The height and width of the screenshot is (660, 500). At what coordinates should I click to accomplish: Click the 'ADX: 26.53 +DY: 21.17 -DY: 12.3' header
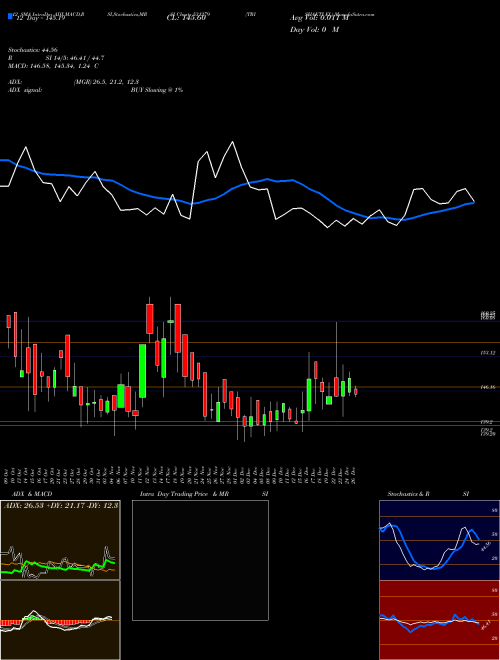61,505
